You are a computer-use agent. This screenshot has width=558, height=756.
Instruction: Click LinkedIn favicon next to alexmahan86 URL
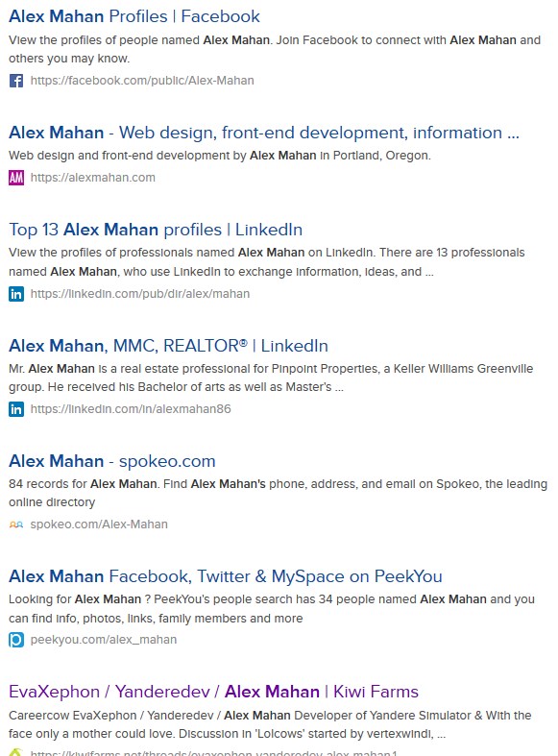click(x=16, y=409)
